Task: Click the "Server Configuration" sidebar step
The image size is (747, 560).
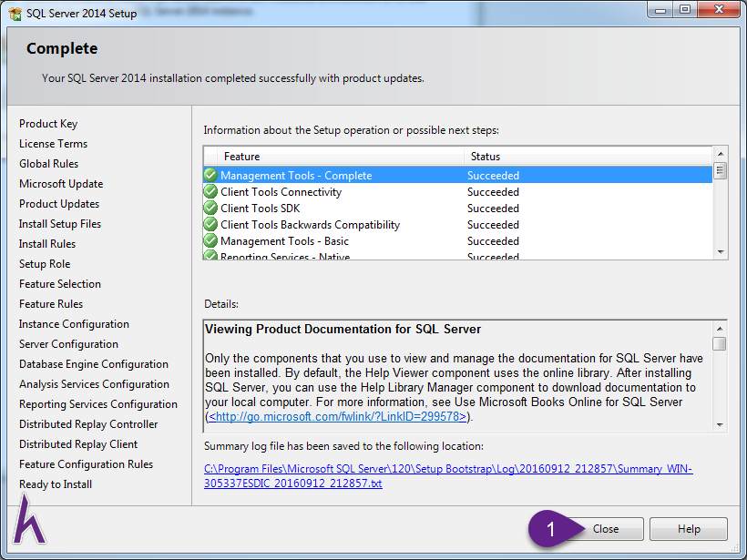Action: (x=68, y=344)
